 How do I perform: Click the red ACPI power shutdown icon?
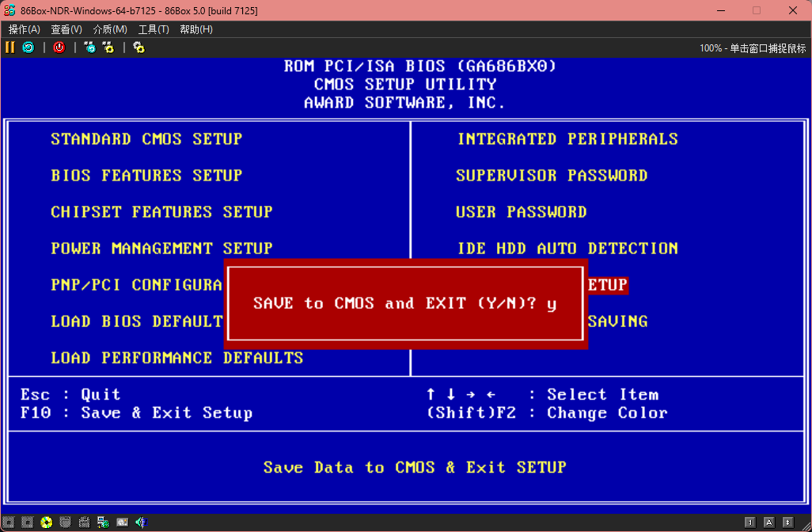click(59, 47)
